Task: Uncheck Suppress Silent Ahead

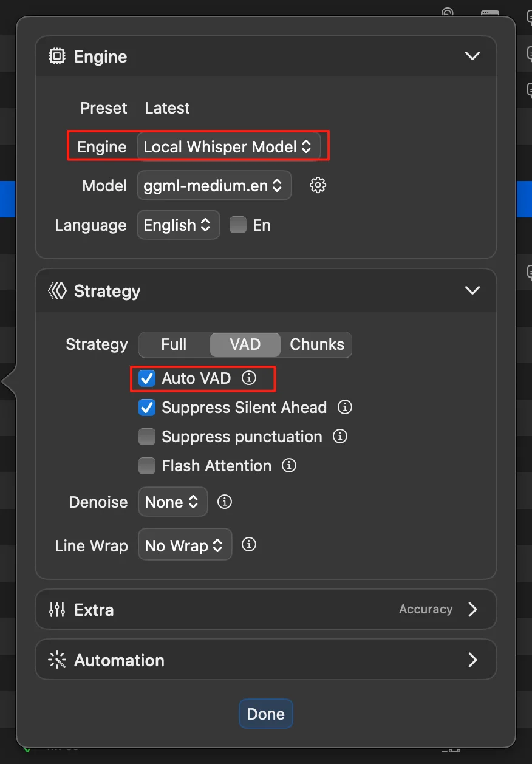Action: [147, 408]
